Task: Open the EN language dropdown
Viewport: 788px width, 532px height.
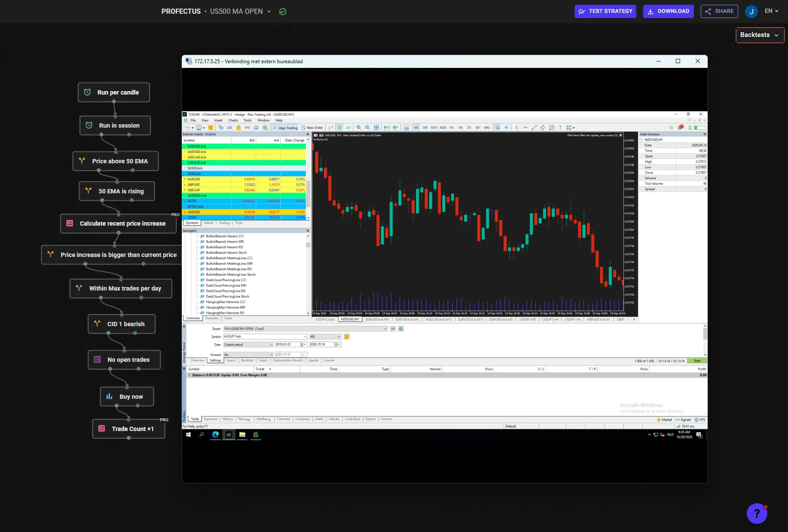Action: click(771, 11)
